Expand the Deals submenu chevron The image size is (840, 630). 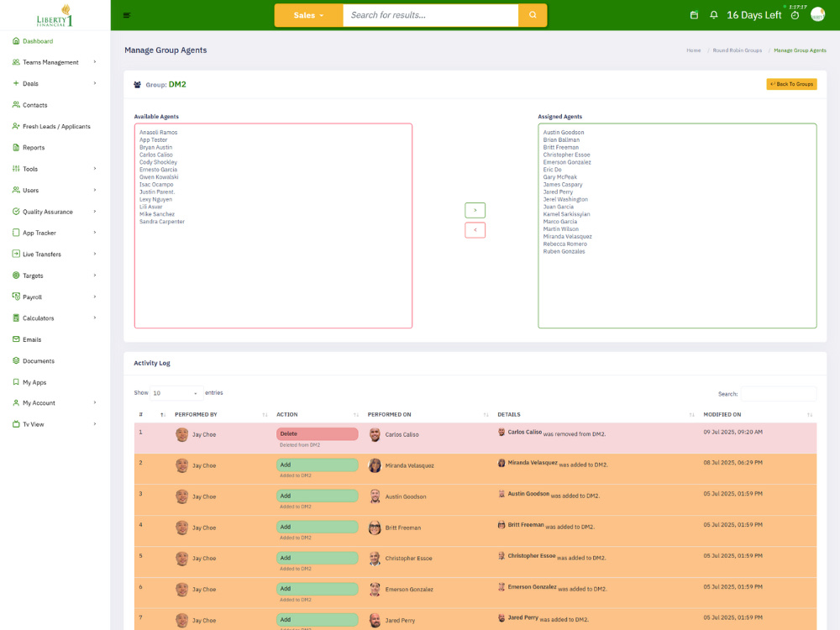pos(95,83)
